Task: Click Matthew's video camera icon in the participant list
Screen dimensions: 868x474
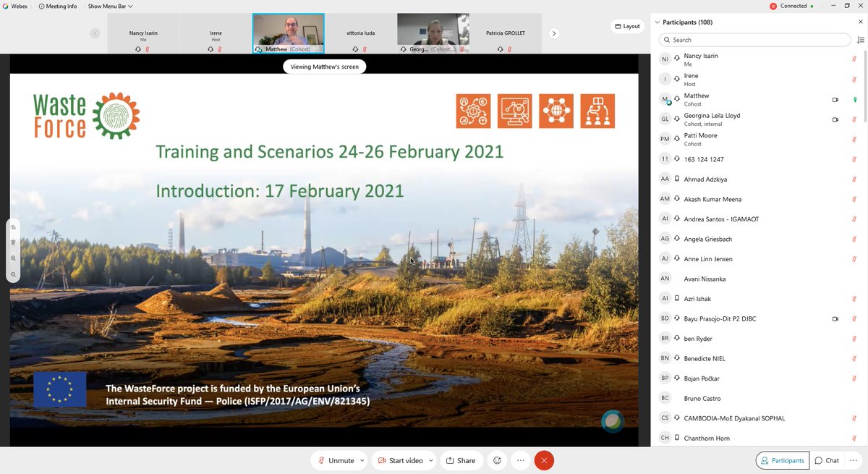Action: 835,100
